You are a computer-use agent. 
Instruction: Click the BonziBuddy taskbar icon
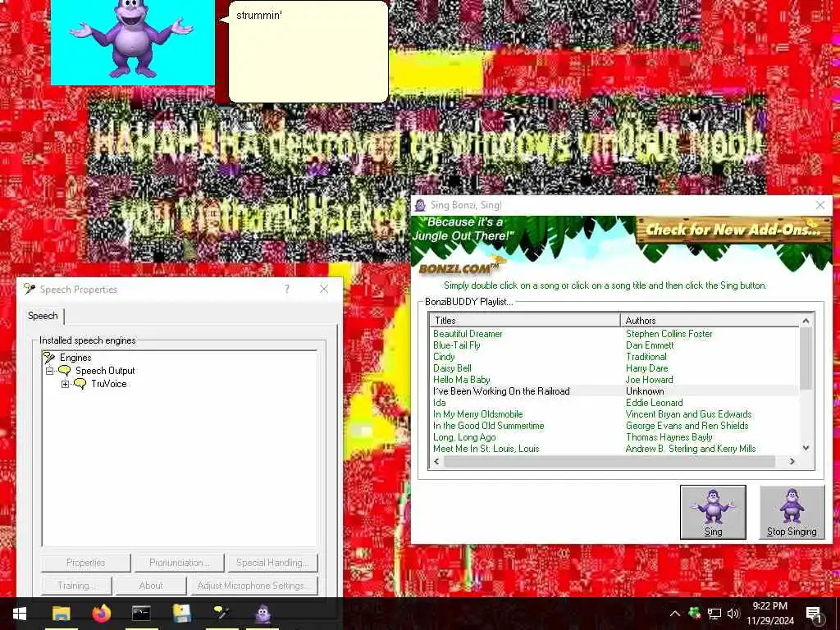tap(262, 614)
